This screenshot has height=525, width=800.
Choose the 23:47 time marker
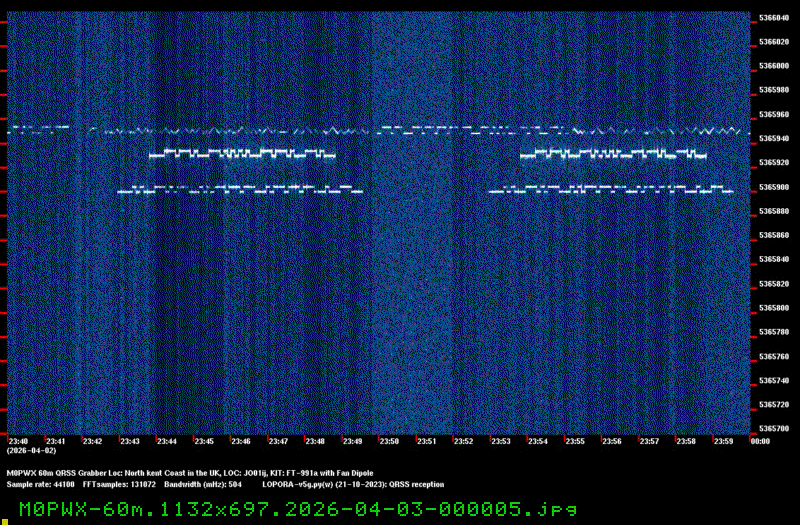pos(278,441)
